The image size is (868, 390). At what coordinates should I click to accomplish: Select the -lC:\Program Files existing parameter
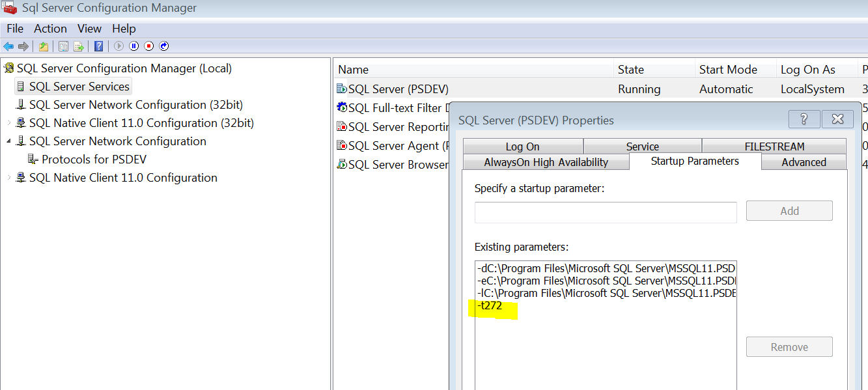click(x=606, y=293)
